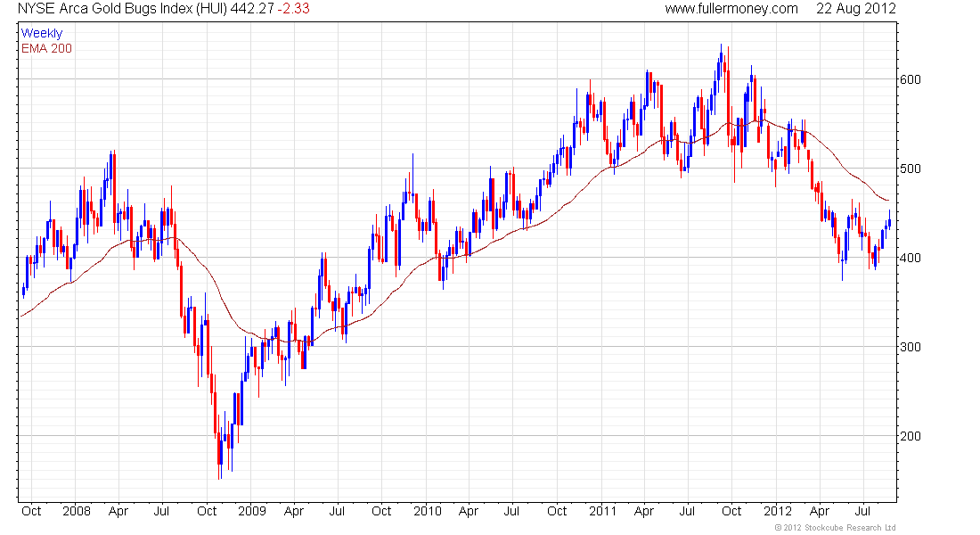Viewport: 980px width, 535px height.
Task: Click the 2009 year label on time axis
Action: click(x=252, y=511)
